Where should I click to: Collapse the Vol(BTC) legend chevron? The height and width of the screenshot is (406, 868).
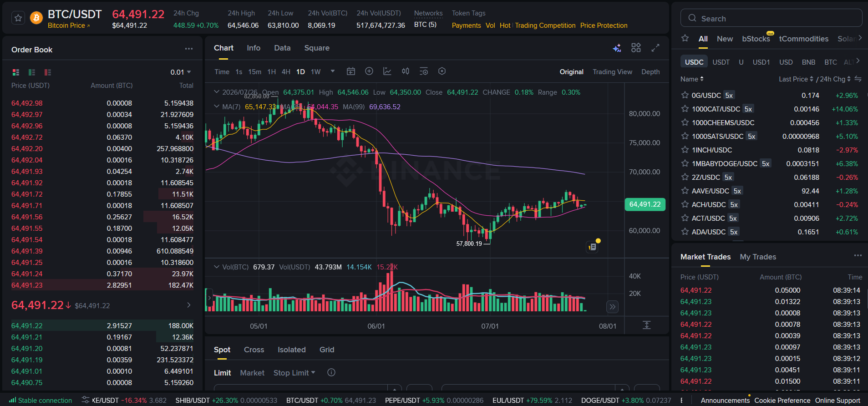pos(217,267)
